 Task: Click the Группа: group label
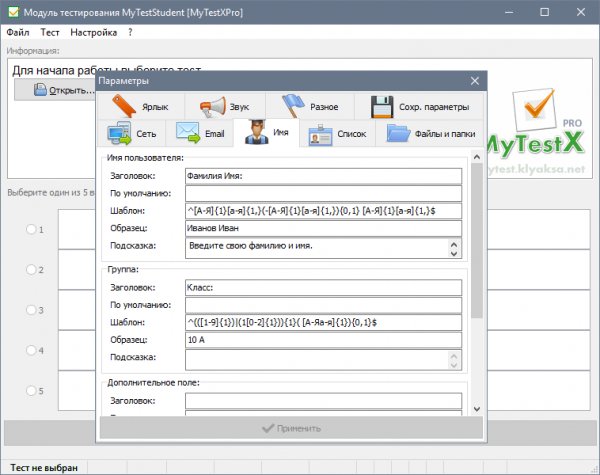123,269
